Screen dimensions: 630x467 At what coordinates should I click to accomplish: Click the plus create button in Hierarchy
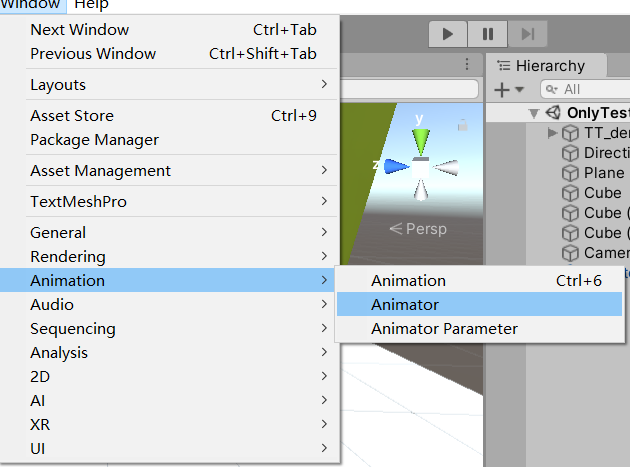[502, 90]
